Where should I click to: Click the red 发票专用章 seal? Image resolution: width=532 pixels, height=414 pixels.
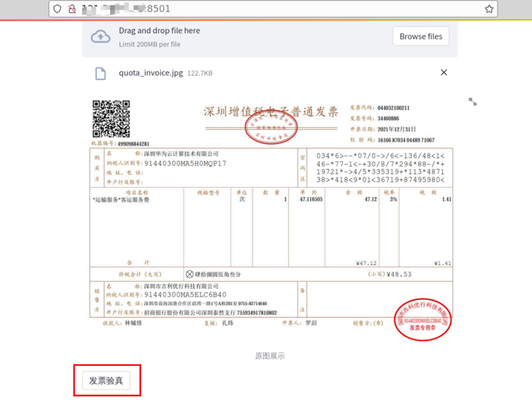[x=423, y=320]
